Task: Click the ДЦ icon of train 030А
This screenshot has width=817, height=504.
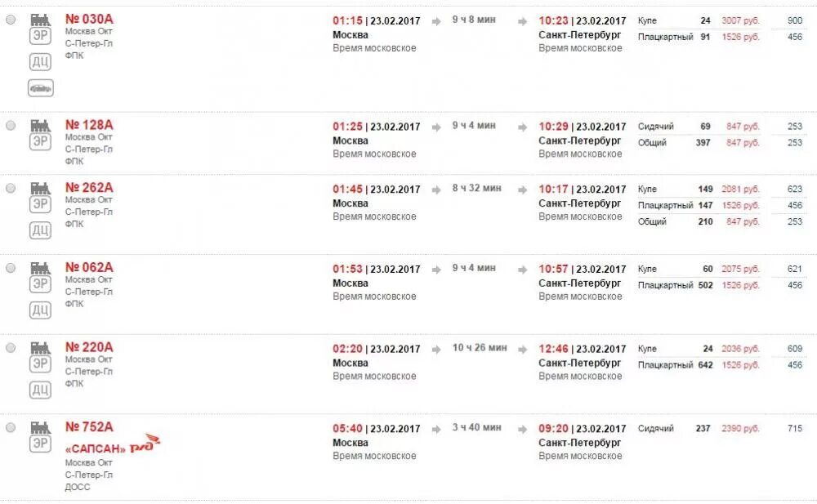Action: [40, 62]
